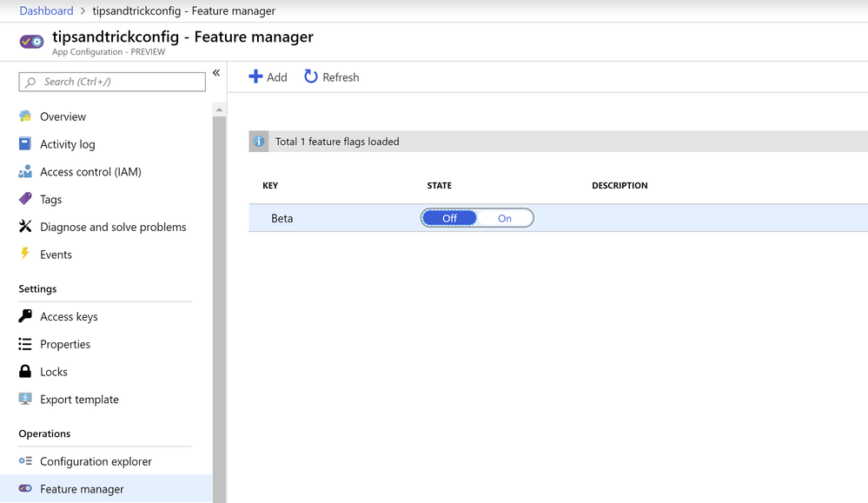Image resolution: width=868 pixels, height=503 pixels.
Task: Open the Export template page
Action: (x=79, y=400)
